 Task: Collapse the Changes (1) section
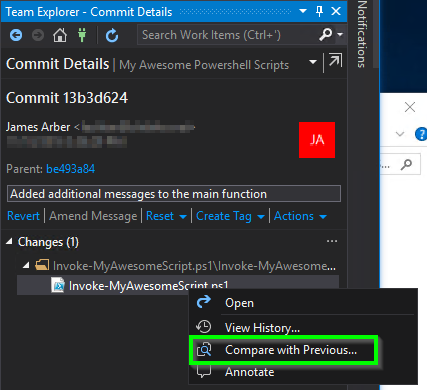tap(9, 241)
